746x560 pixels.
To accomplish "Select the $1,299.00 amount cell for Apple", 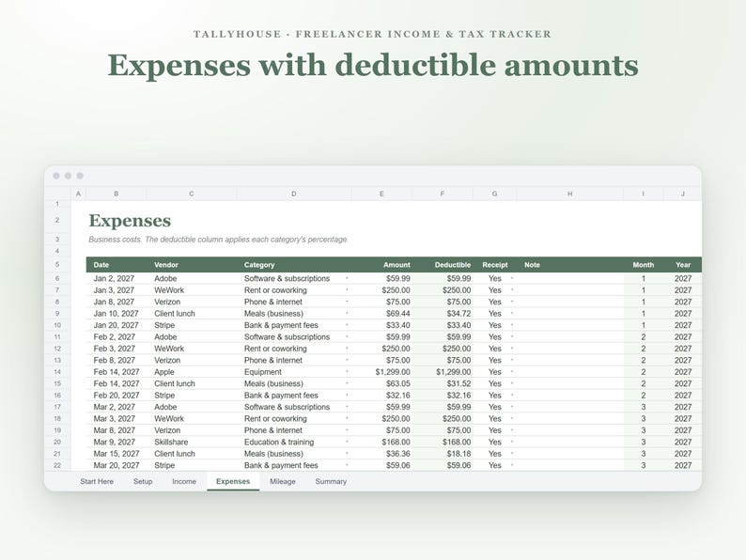I will pos(381,372).
